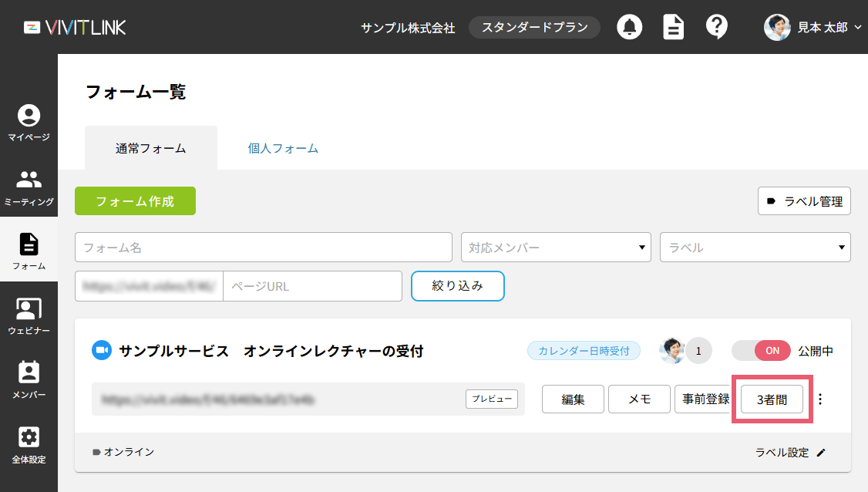Go to マイページ in sidebar
Screen dimensions: 868x492
[29, 123]
